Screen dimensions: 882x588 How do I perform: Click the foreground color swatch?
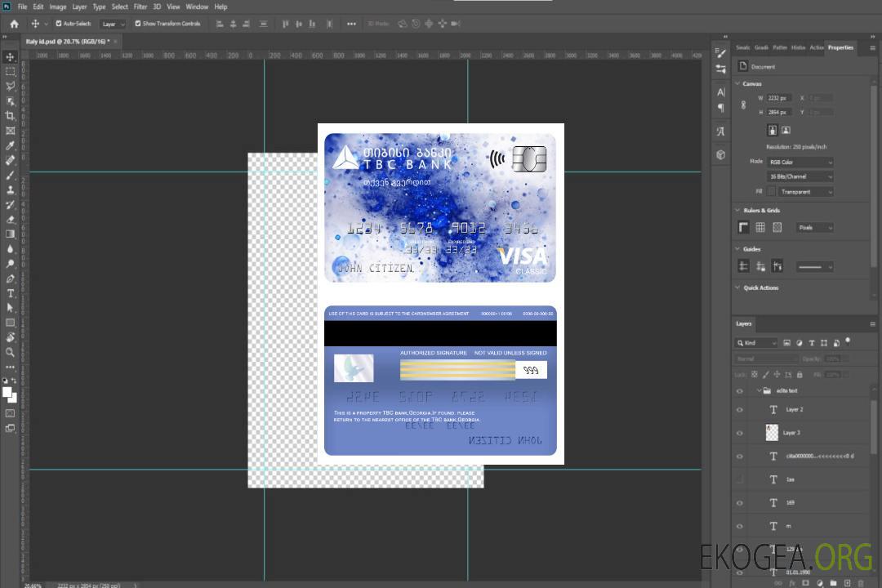pos(7,392)
